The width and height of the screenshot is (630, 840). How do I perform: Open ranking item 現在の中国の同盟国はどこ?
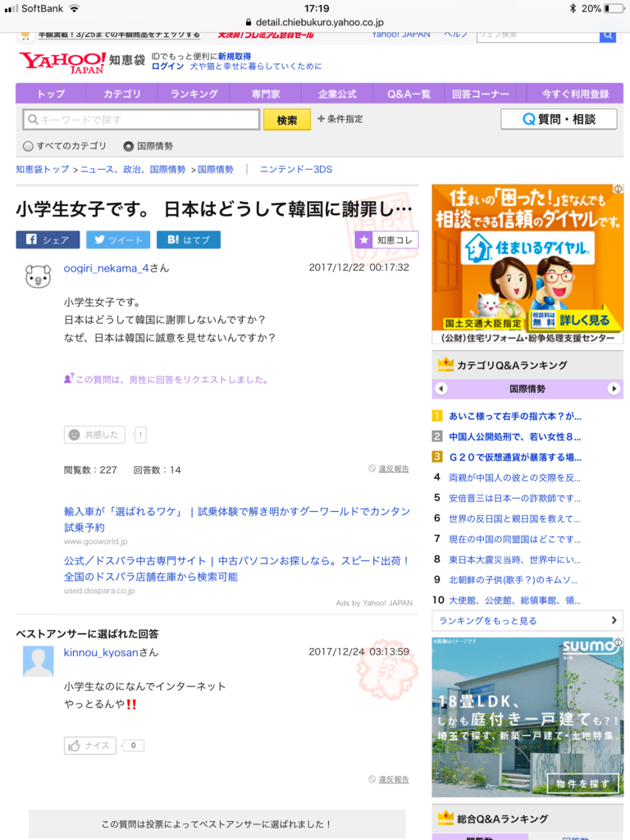point(515,539)
